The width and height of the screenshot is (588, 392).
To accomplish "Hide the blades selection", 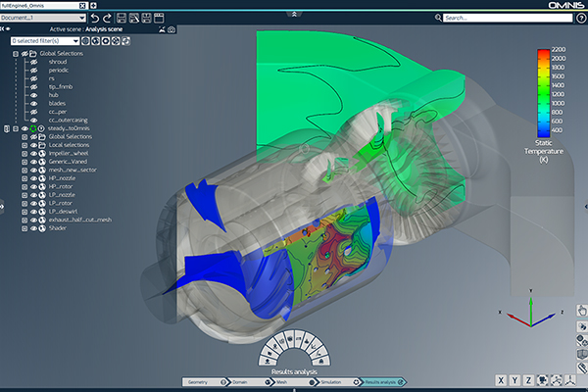I will (x=33, y=104).
